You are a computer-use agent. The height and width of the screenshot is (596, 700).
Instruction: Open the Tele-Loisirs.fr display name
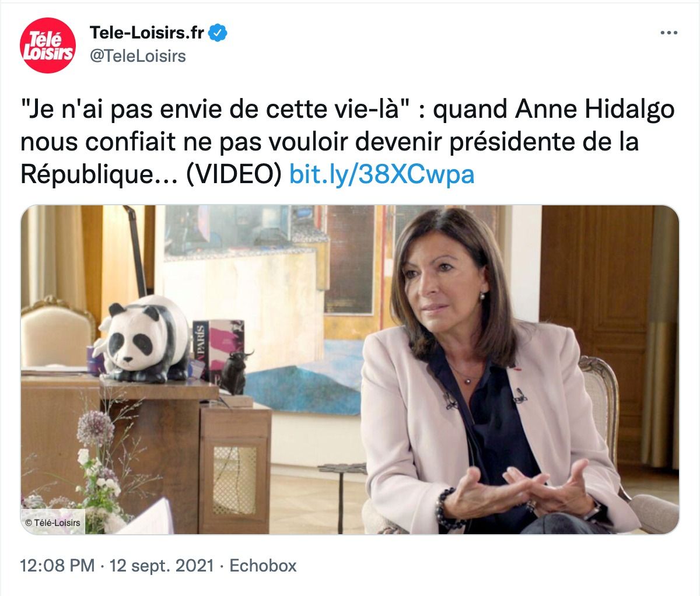[x=147, y=33]
